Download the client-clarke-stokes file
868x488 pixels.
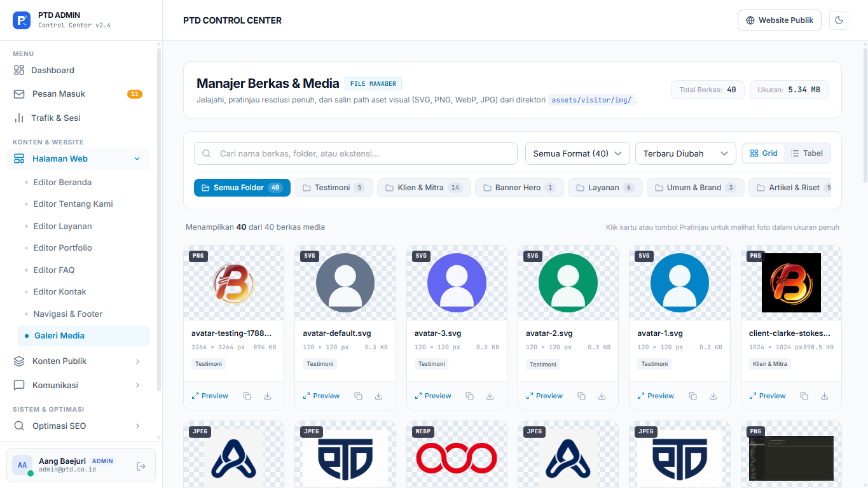(824, 396)
